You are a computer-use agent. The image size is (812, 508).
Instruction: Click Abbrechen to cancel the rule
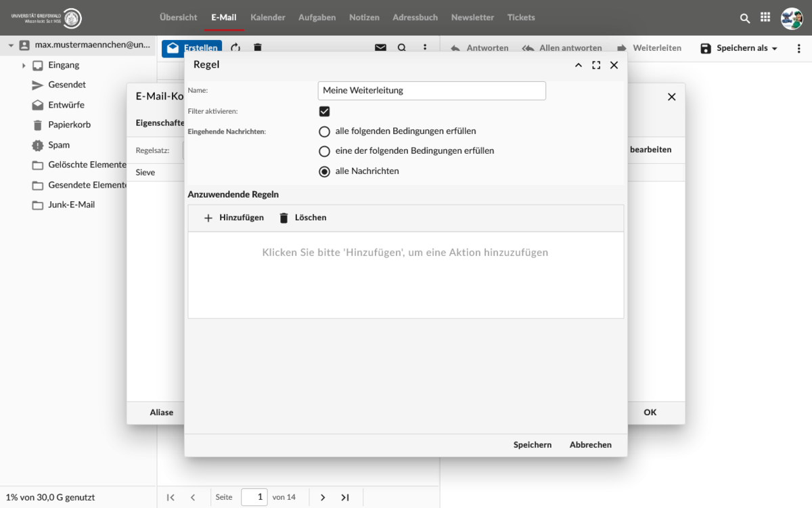[590, 445]
